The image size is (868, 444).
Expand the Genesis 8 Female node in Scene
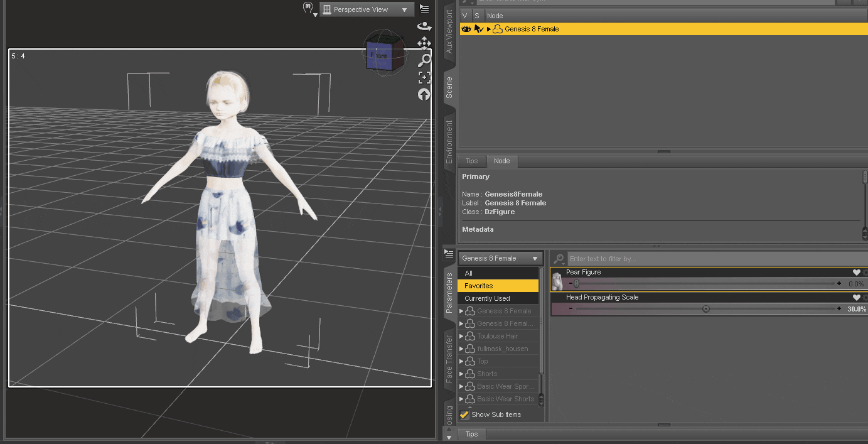(488, 28)
